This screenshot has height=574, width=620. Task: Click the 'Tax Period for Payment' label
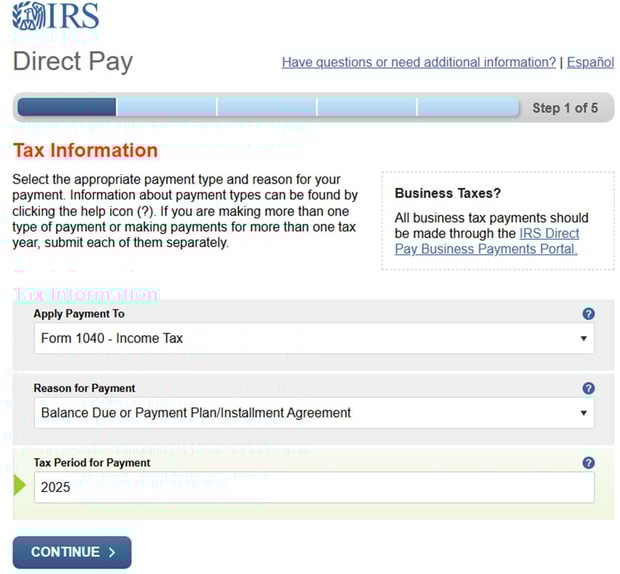coord(92,463)
